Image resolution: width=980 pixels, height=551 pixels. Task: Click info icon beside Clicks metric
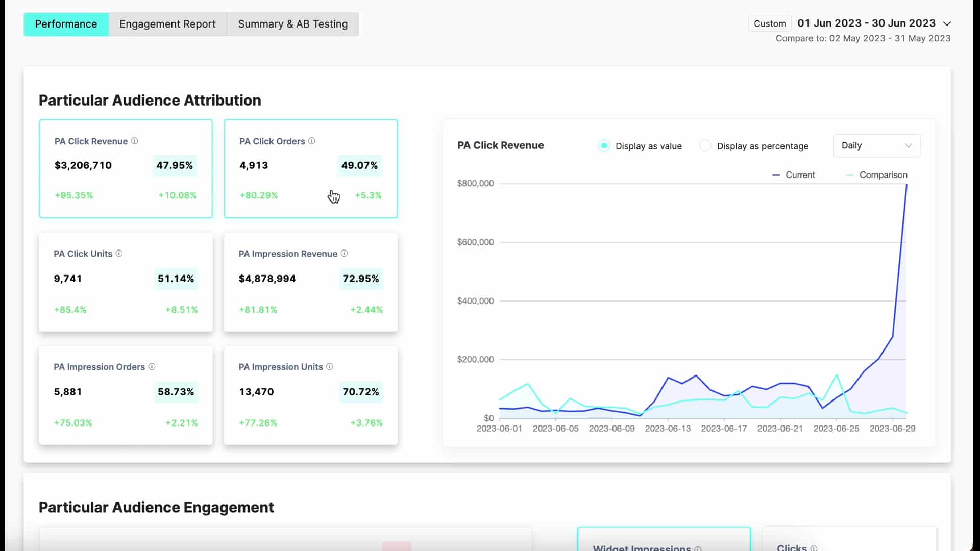click(x=814, y=548)
